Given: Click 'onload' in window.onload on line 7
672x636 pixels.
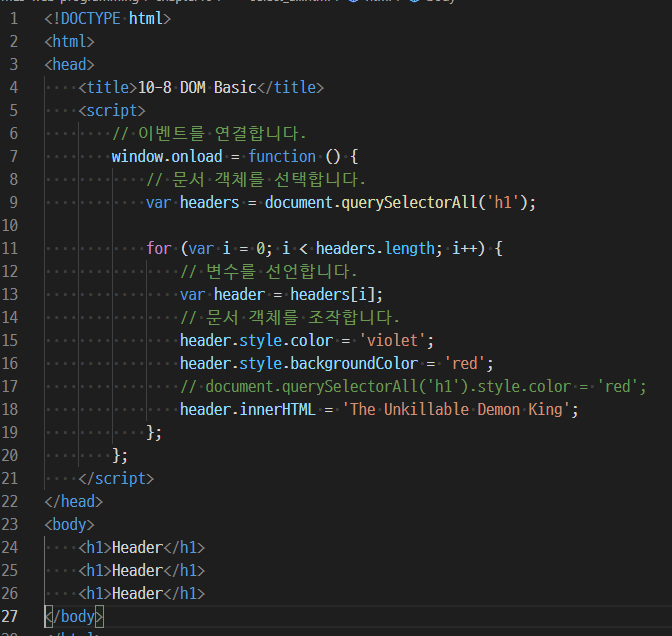Looking at the screenshot, I should [x=197, y=156].
